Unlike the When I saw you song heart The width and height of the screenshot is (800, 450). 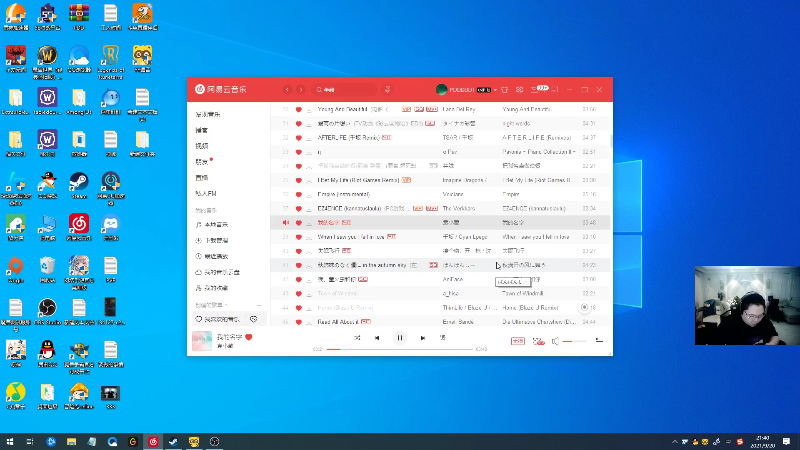point(299,237)
